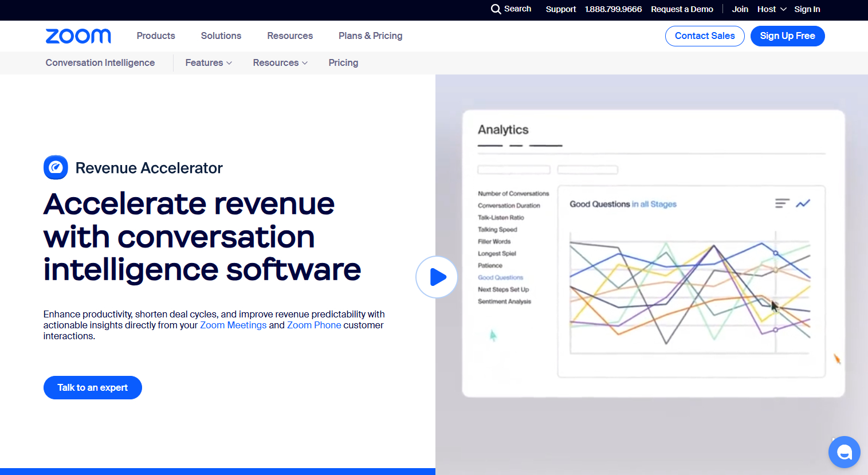The height and width of the screenshot is (475, 868).
Task: Select Number of Conversations in list
Action: pyautogui.click(x=513, y=194)
